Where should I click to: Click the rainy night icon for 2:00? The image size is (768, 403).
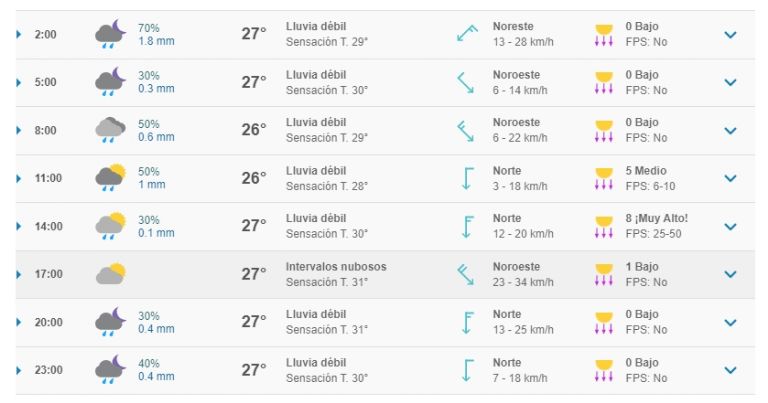pos(110,34)
